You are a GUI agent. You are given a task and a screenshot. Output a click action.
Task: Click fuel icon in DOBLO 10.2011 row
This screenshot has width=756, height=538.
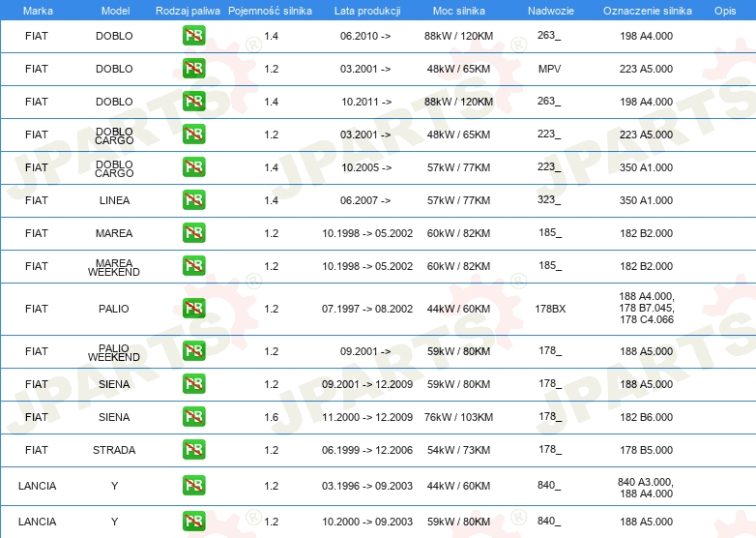pos(193,102)
